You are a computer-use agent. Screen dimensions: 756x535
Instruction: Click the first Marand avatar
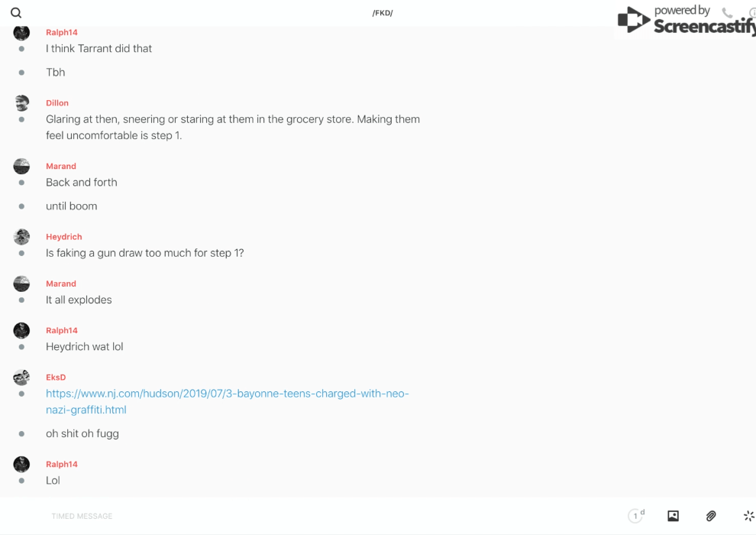21,167
